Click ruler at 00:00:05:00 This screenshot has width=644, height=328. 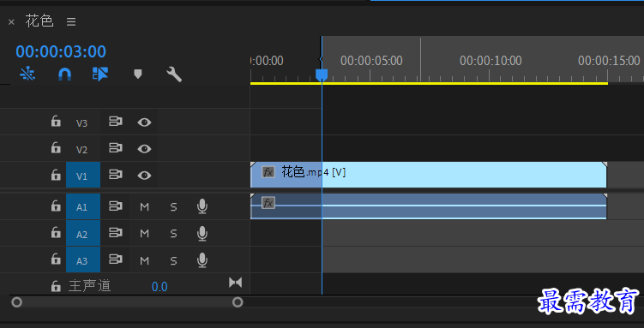[371, 61]
